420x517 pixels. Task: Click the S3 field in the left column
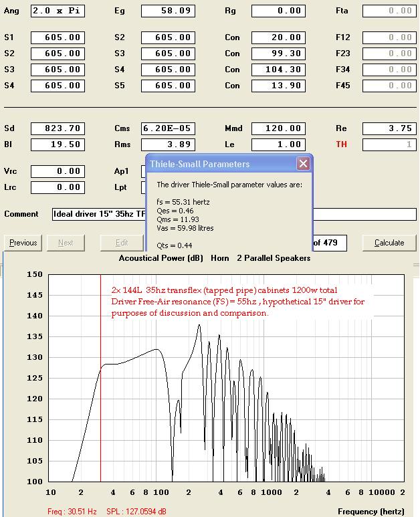(58, 70)
